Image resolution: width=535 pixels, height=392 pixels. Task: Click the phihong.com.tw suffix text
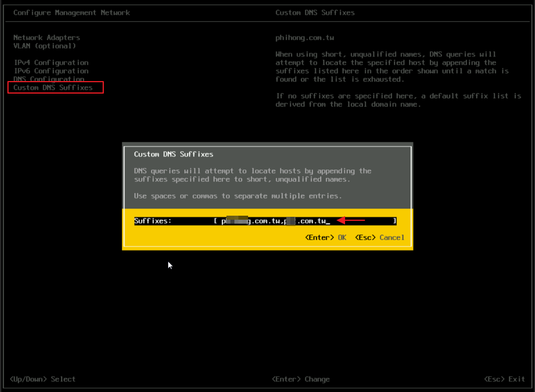click(305, 38)
